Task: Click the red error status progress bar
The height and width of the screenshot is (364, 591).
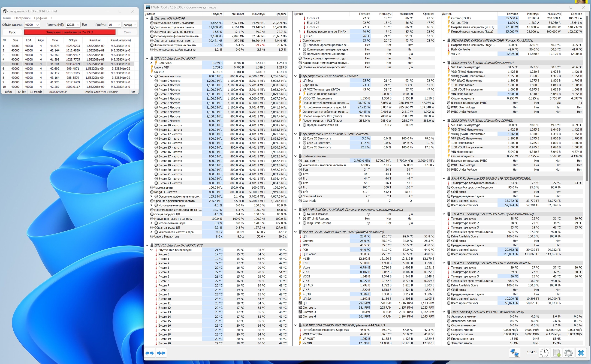Action: click(x=69, y=32)
